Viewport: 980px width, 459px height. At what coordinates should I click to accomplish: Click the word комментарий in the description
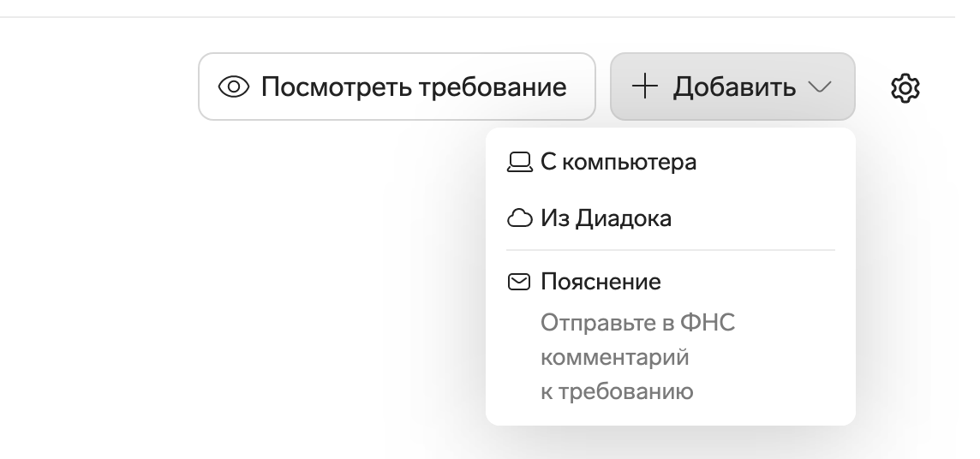click(x=614, y=358)
